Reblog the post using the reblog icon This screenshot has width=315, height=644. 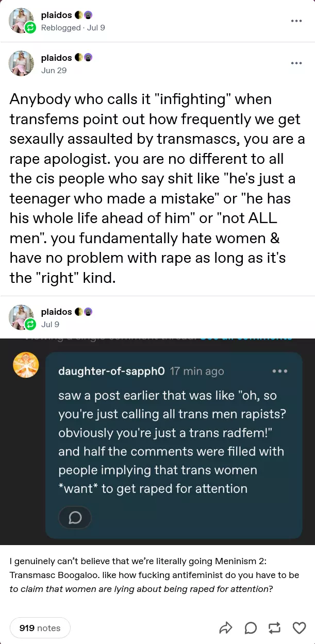(x=275, y=628)
